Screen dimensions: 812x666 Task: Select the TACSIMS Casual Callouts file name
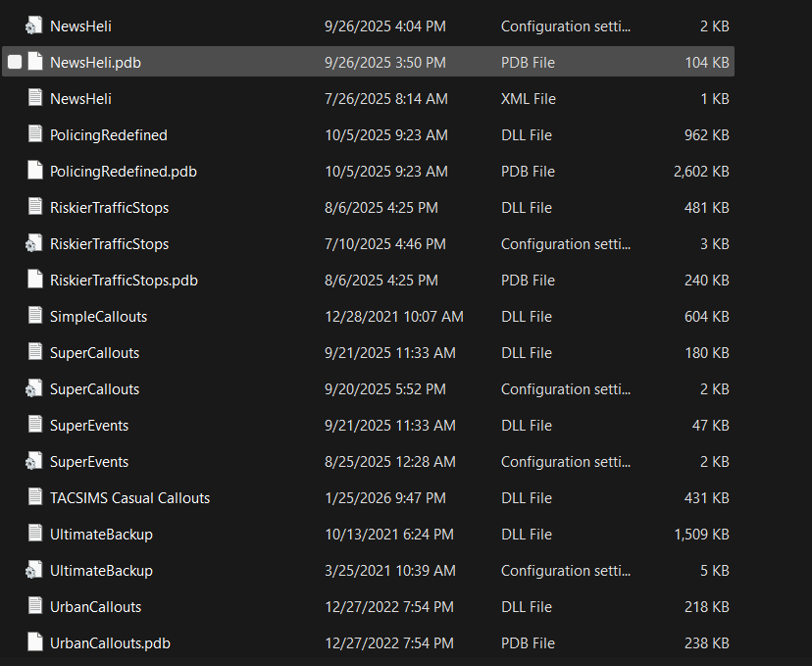click(129, 498)
